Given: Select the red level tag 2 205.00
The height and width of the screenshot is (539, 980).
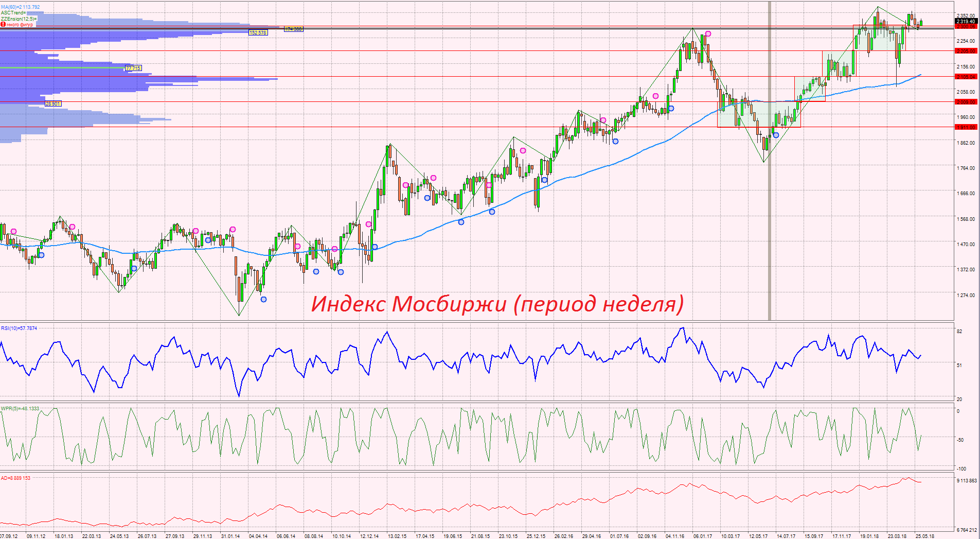Looking at the screenshot, I should click(x=966, y=51).
